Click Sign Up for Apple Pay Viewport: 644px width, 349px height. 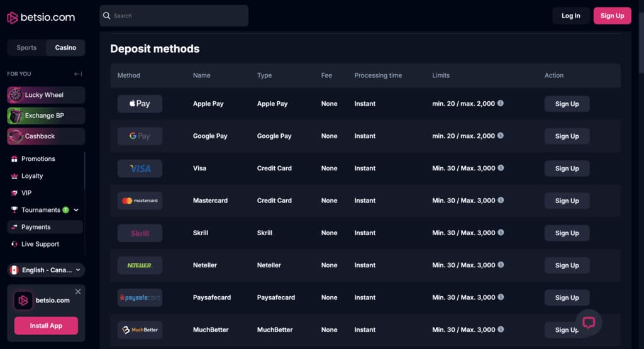(x=567, y=104)
